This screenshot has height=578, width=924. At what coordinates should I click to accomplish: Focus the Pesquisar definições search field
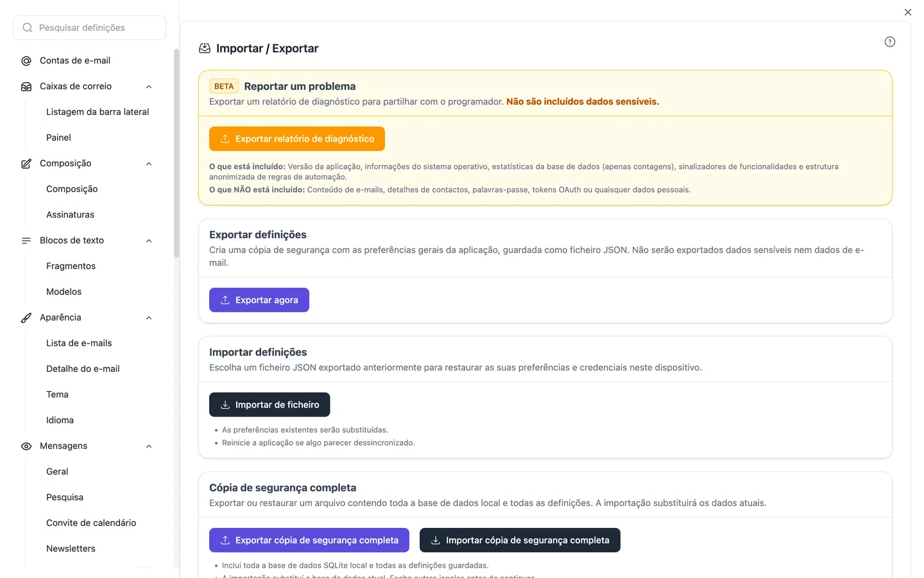pos(90,28)
